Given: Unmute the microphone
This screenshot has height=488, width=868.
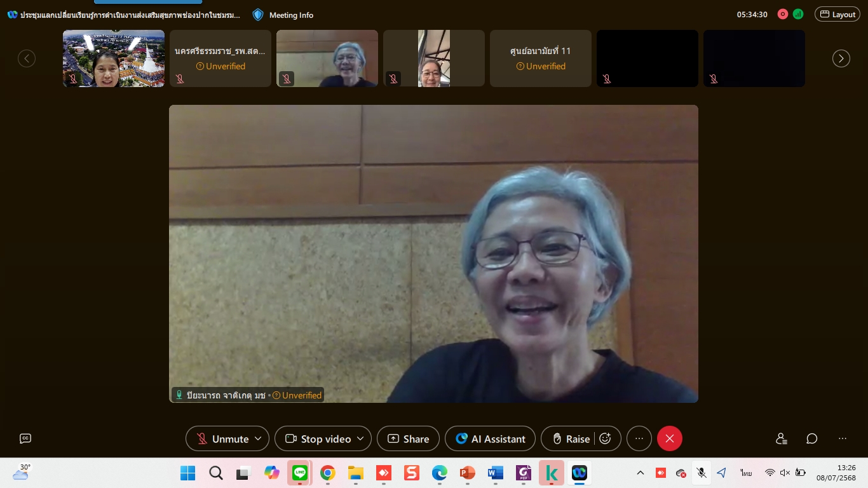Looking at the screenshot, I should click(222, 438).
